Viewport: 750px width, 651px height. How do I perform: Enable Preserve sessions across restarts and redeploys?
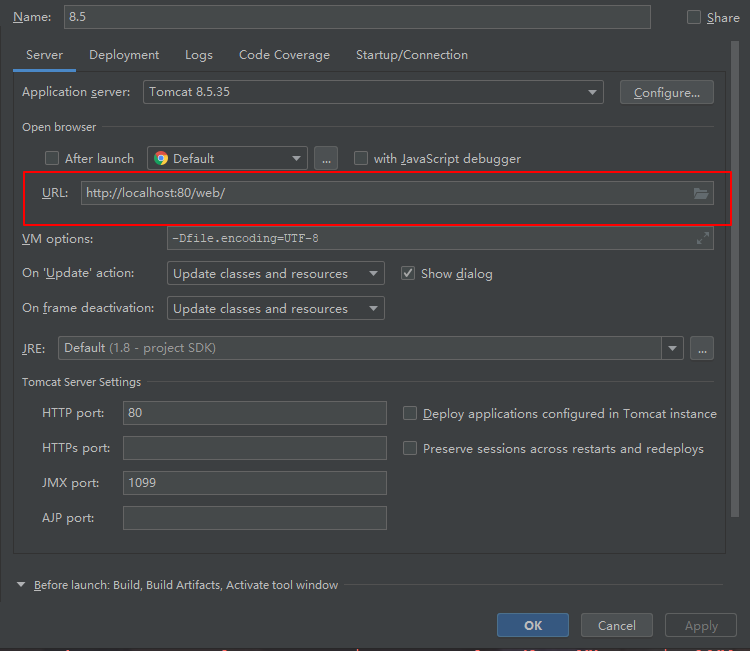click(410, 448)
